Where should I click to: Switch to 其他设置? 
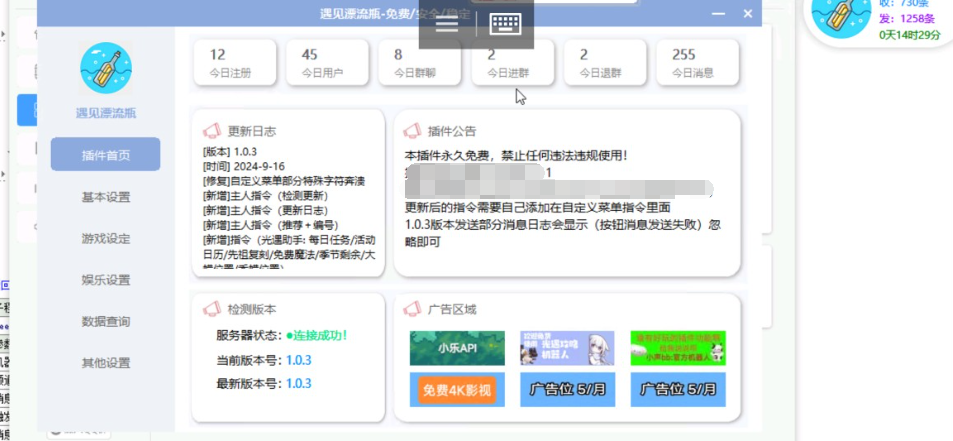click(x=106, y=363)
